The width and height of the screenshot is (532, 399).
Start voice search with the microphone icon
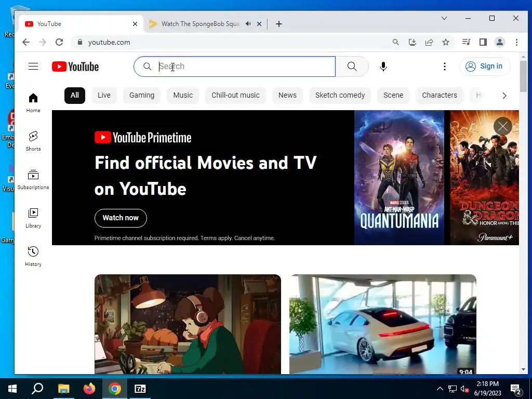[383, 66]
